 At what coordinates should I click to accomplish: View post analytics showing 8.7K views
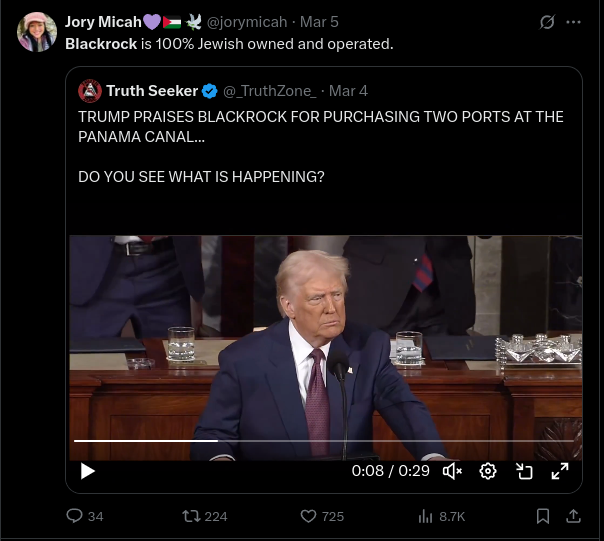424,516
